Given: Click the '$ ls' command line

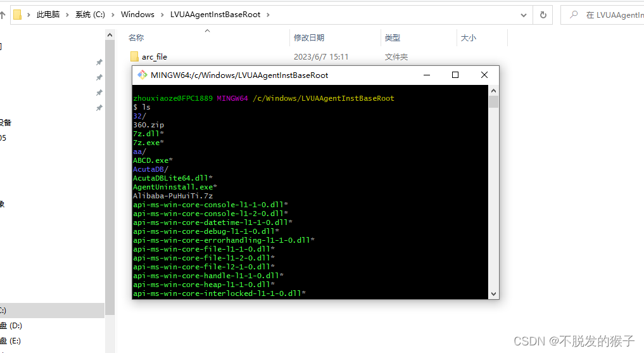Looking at the screenshot, I should pos(142,107).
